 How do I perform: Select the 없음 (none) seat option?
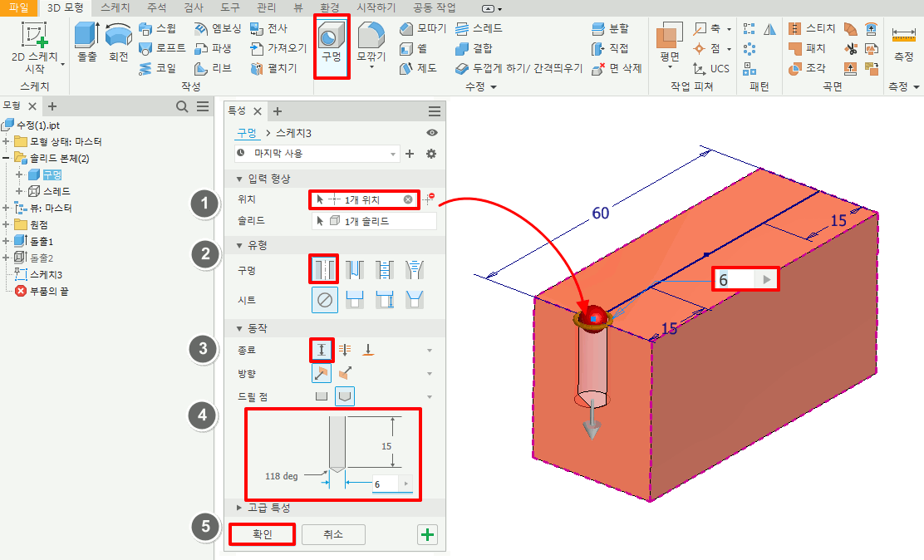coord(324,300)
